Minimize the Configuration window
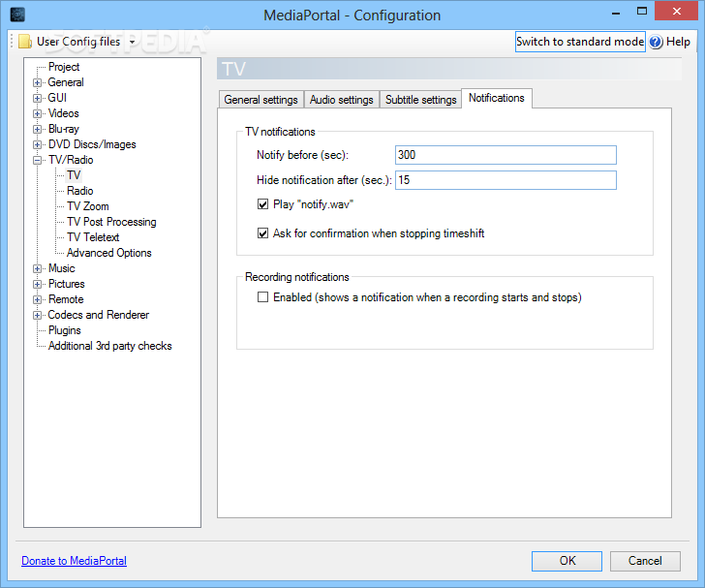 (616, 13)
